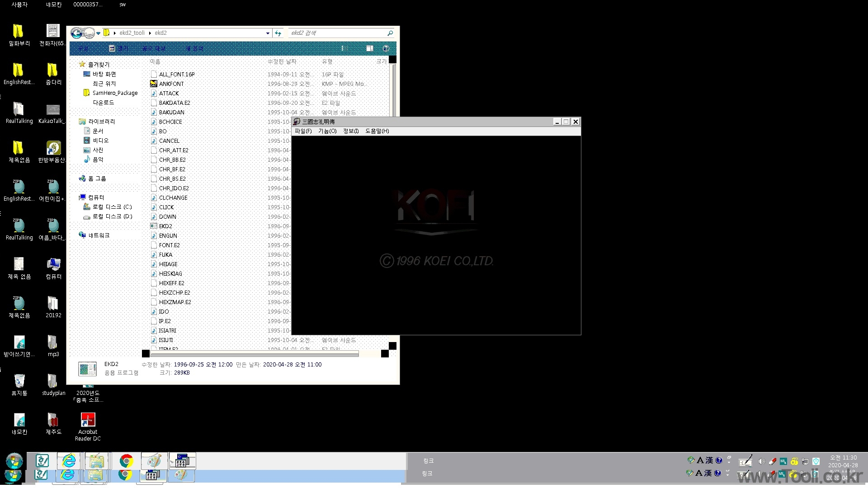Click the Explorer forward navigation arrow

click(89, 33)
